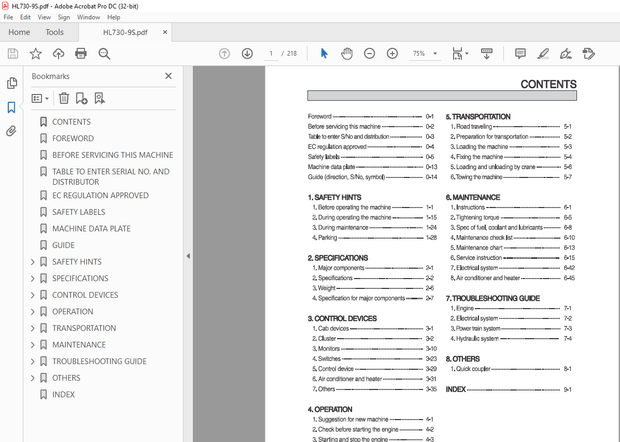Zoom out with minus icon
Image resolution: width=620 pixels, height=442 pixels.
pyautogui.click(x=369, y=53)
